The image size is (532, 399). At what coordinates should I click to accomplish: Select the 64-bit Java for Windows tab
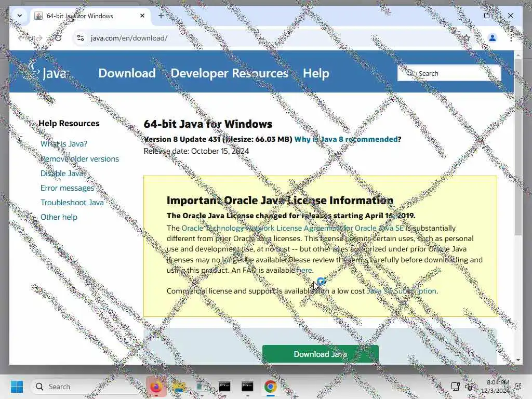90,16
